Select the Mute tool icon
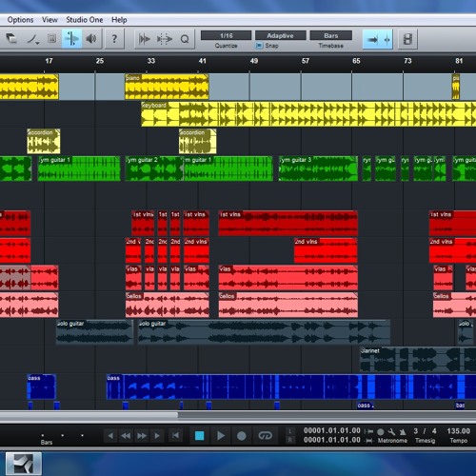Image resolution: width=476 pixels, height=476 pixels. pyautogui.click(x=51, y=39)
